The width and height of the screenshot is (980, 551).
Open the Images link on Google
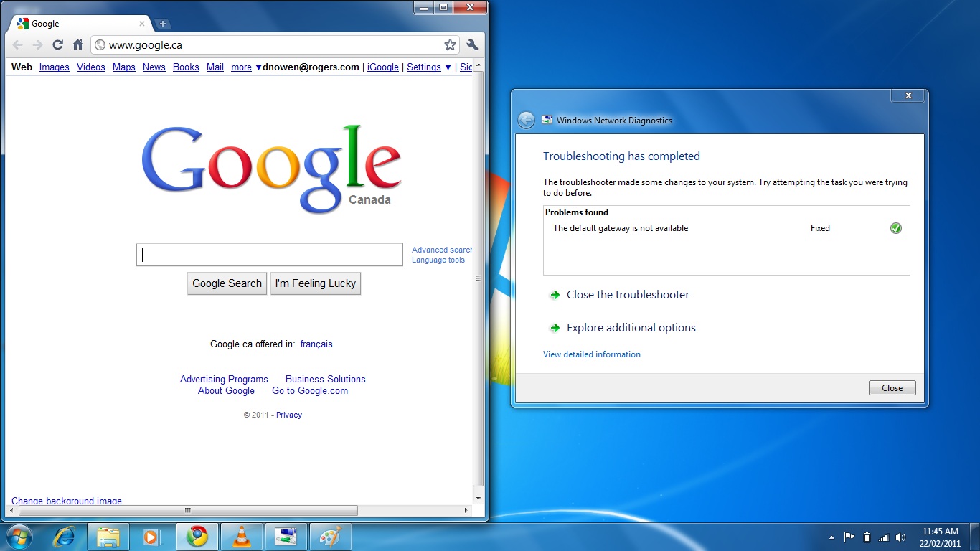55,67
